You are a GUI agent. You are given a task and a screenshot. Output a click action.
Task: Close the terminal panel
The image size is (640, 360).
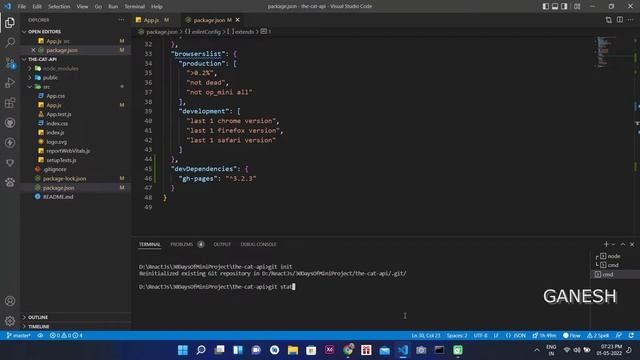pos(632,244)
